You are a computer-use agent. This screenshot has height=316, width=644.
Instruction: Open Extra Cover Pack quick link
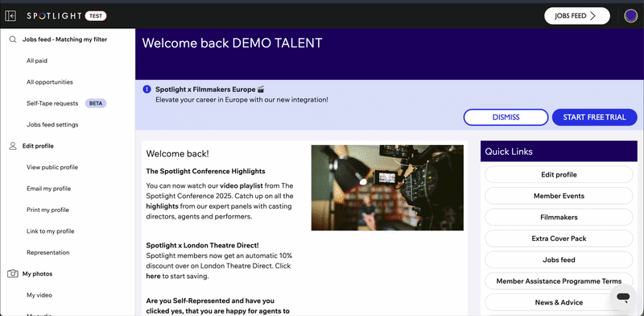click(x=559, y=239)
